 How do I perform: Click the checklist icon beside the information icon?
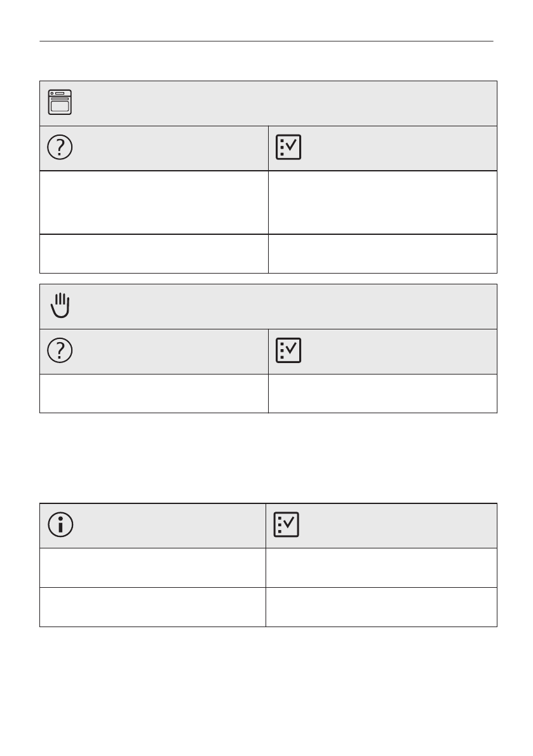coord(287,526)
